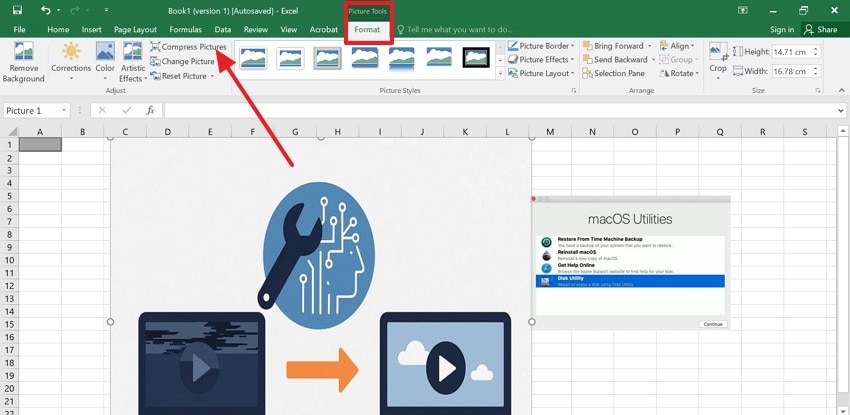Click cell A1

(40, 144)
